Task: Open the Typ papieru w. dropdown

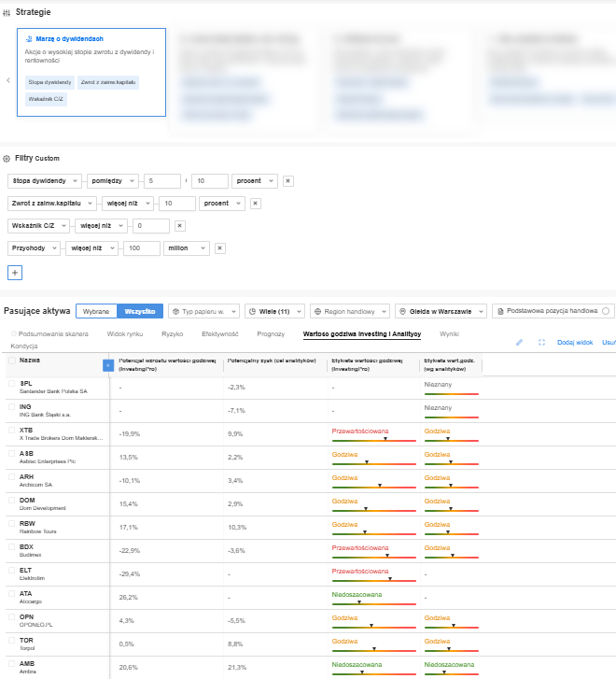Action: pos(203,311)
